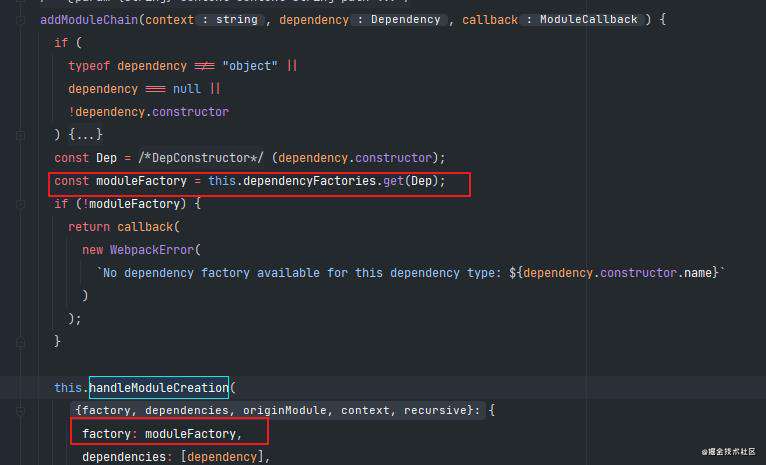Expand the folded {...} block fold marker
Viewport: 766px width, 465px height.
(x=21, y=135)
